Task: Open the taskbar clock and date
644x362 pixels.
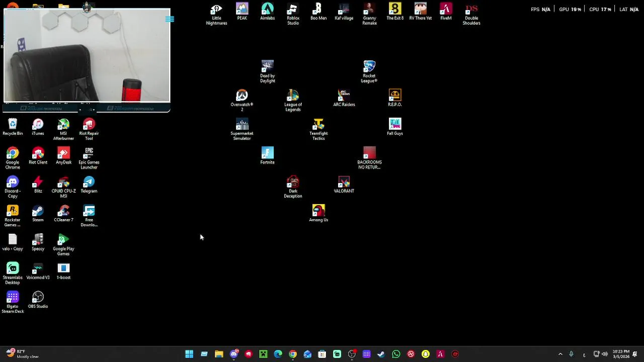Action: point(621,354)
